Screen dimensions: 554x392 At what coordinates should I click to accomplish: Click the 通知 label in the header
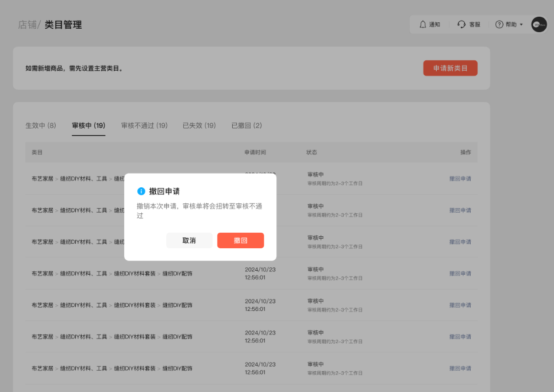pos(434,24)
